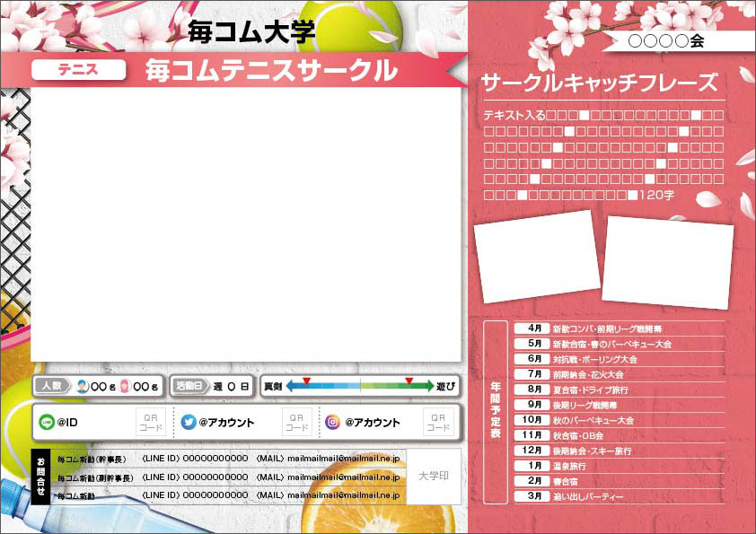The height and width of the screenshot is (534, 756).
Task: Click the red marker near 真剣
Action: pos(306,381)
